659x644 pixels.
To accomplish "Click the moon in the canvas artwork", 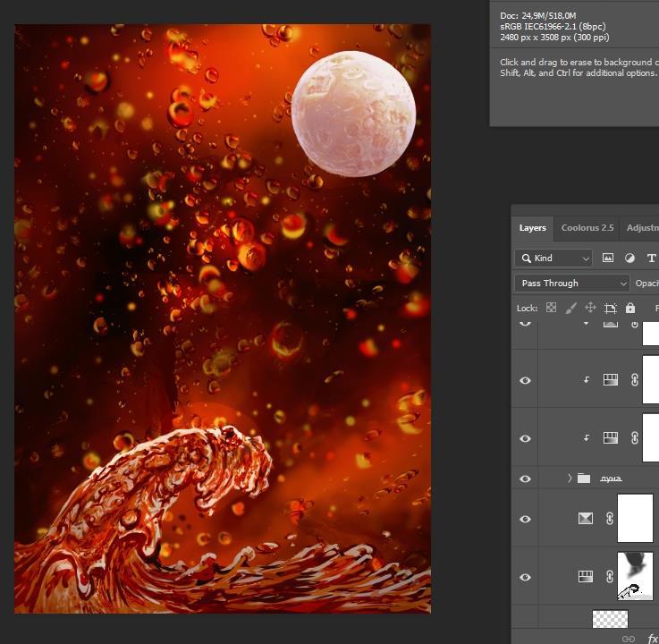I will (353, 114).
